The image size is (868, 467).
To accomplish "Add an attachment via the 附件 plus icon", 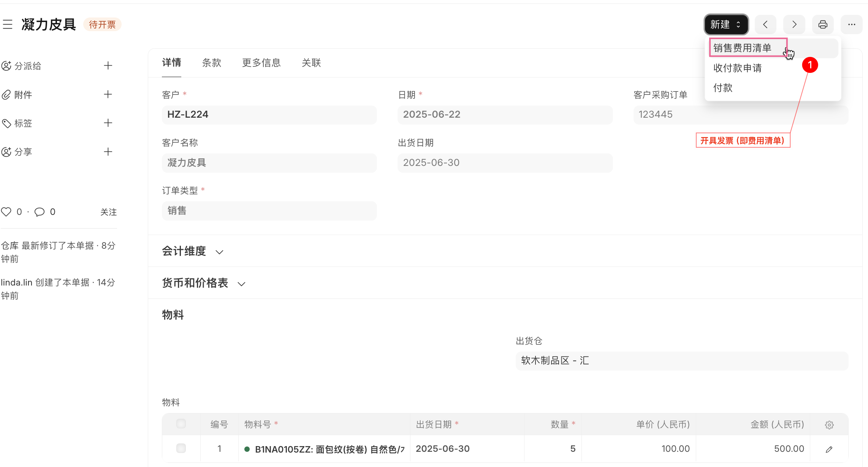I will [108, 94].
